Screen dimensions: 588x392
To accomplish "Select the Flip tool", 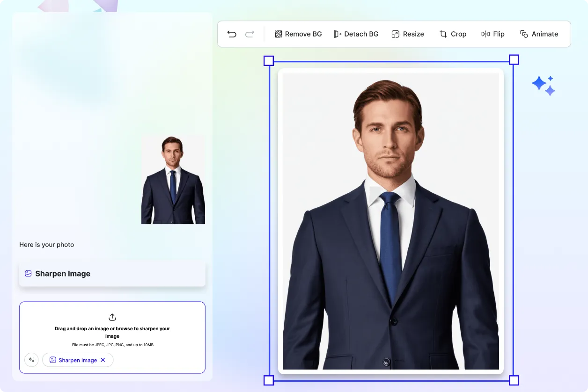I will (492, 34).
